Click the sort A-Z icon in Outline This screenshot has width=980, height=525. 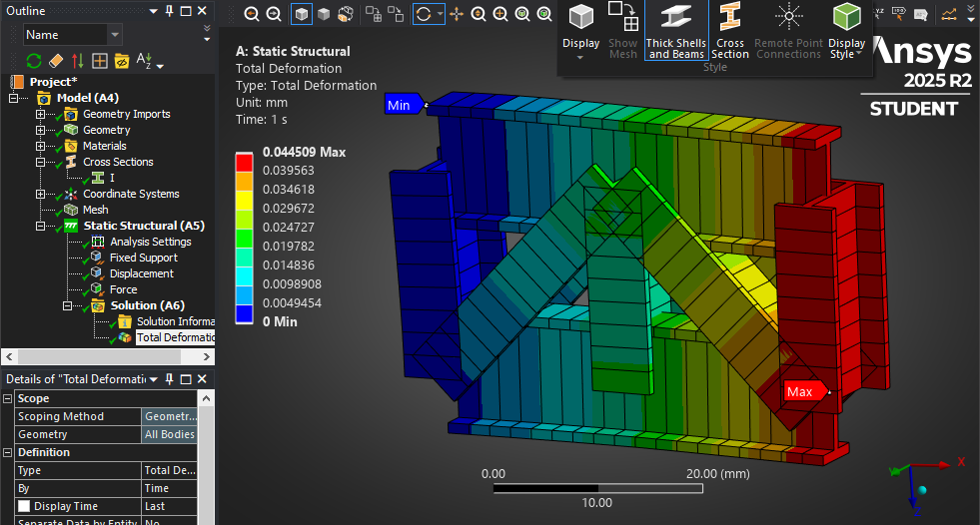[144, 61]
